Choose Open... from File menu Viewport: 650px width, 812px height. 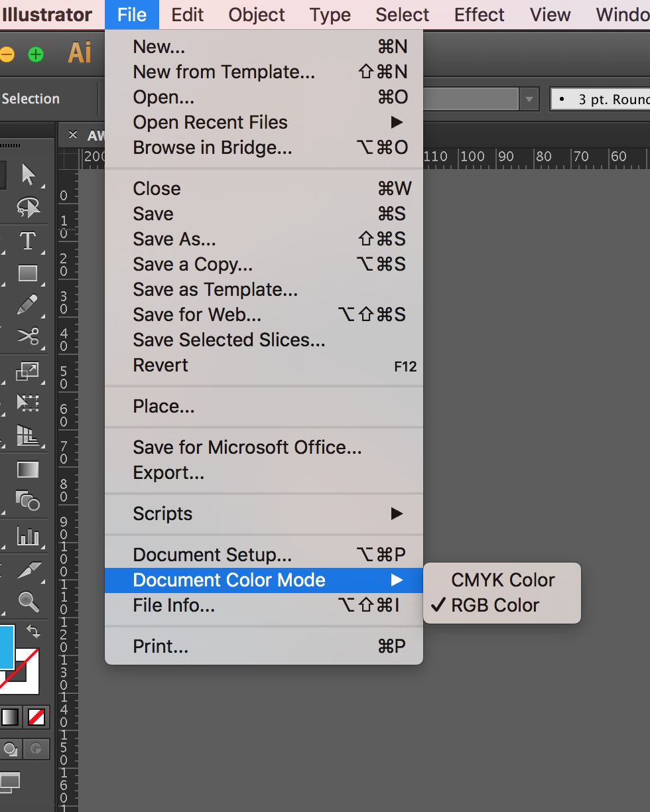[264, 97]
